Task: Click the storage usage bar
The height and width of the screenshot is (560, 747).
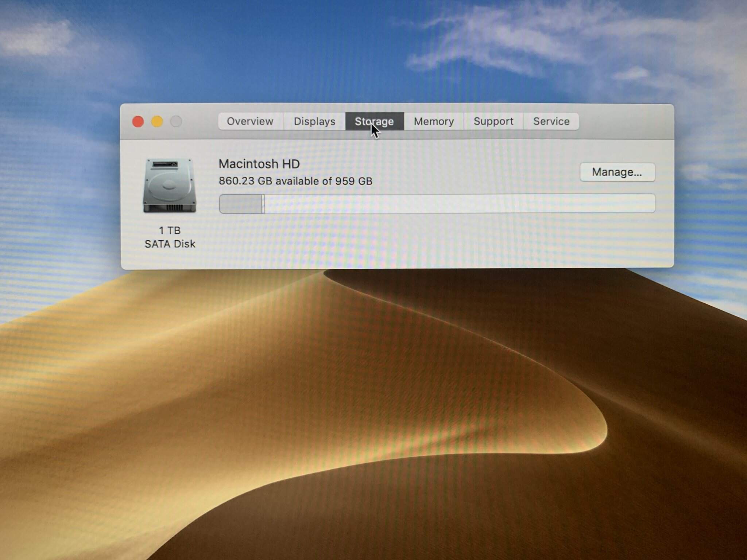Action: pyautogui.click(x=437, y=204)
